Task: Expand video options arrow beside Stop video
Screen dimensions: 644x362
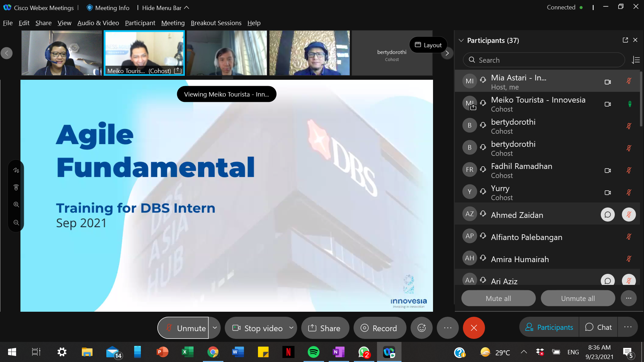Action: click(x=291, y=328)
